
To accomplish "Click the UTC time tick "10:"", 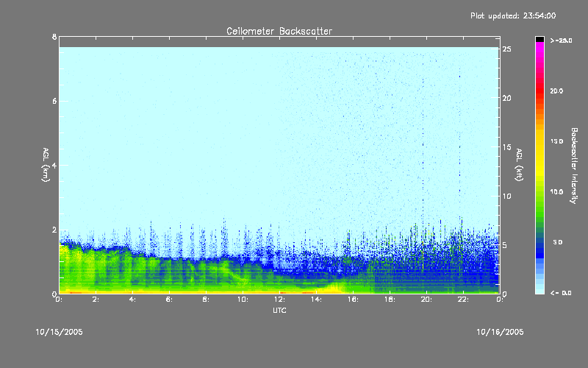I will click(x=243, y=300).
